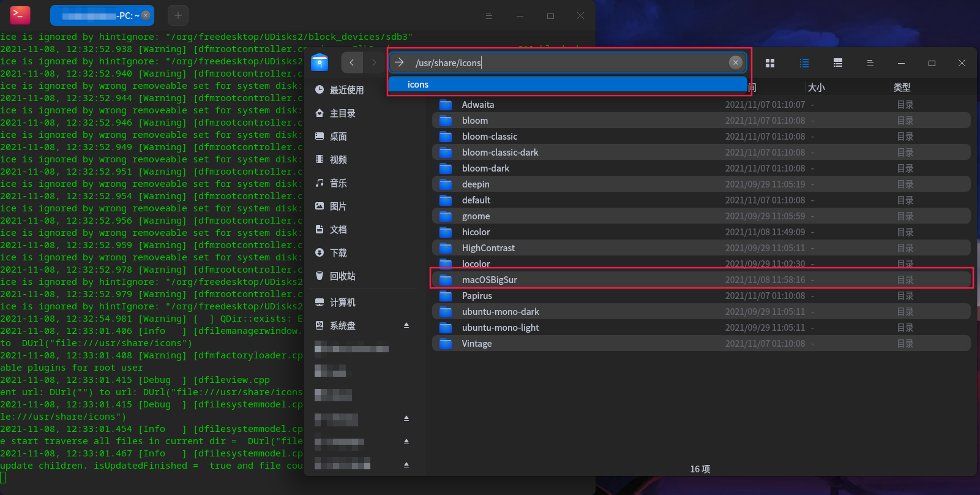Click the /usr/share/icons address field

pos(568,62)
